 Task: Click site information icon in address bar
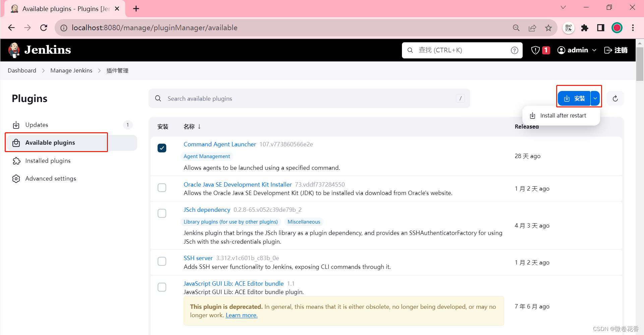[64, 28]
